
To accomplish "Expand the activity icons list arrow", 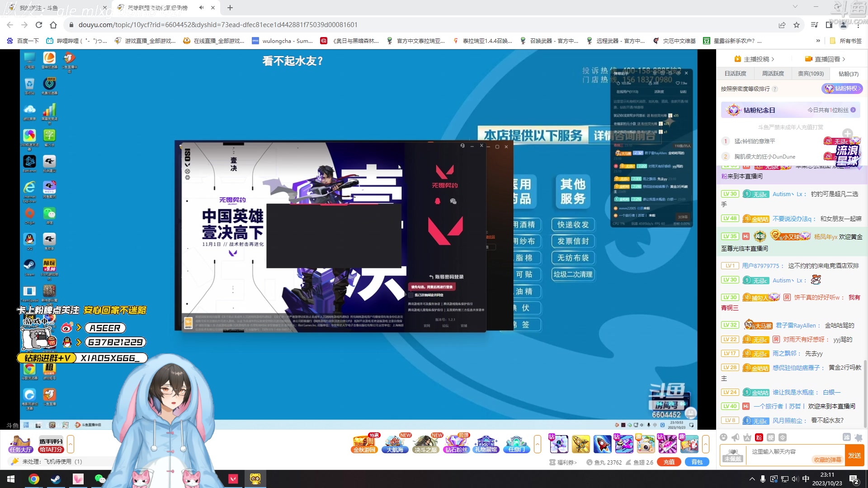I will tap(538, 444).
